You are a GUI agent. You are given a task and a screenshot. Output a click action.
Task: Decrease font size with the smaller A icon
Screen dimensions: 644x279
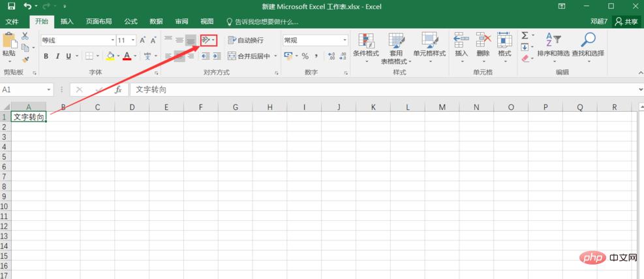(x=153, y=41)
